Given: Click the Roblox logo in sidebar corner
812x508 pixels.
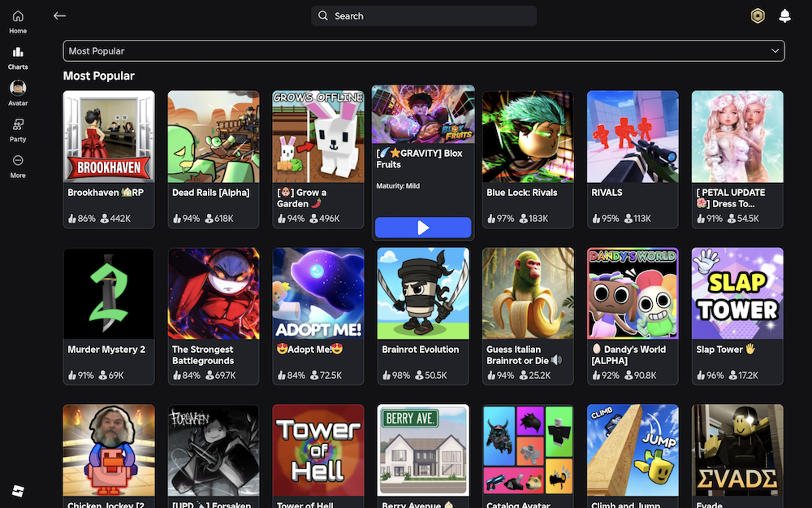Looking at the screenshot, I should click(x=18, y=490).
